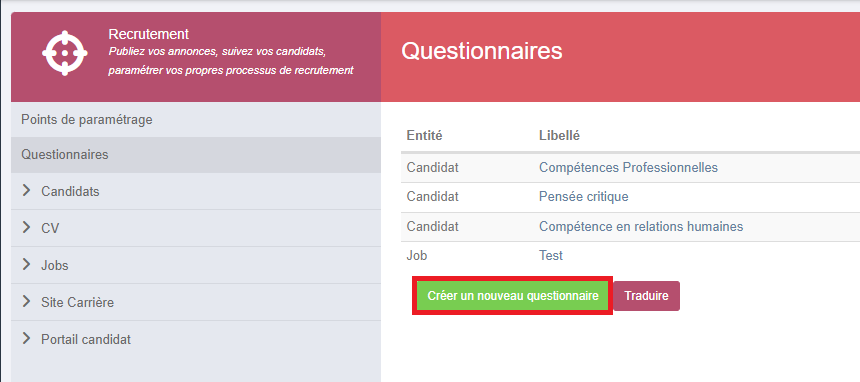Select the Portail candidat item label

point(86,340)
